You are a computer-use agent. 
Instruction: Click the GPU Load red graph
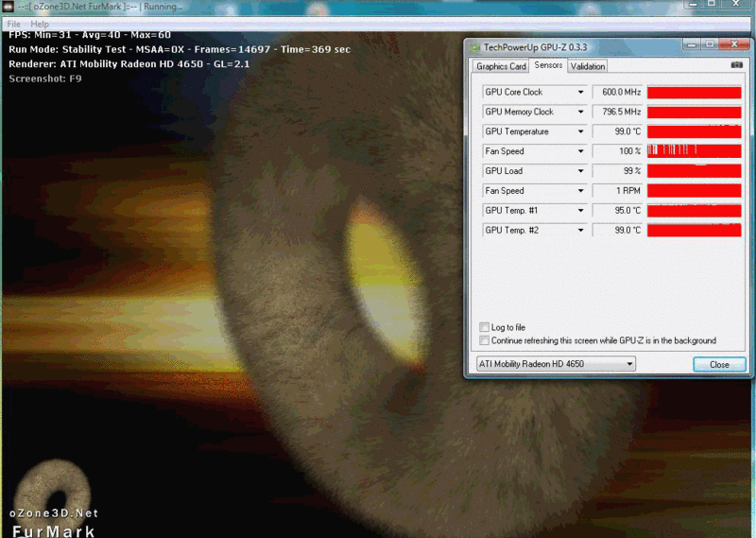pyautogui.click(x=694, y=171)
